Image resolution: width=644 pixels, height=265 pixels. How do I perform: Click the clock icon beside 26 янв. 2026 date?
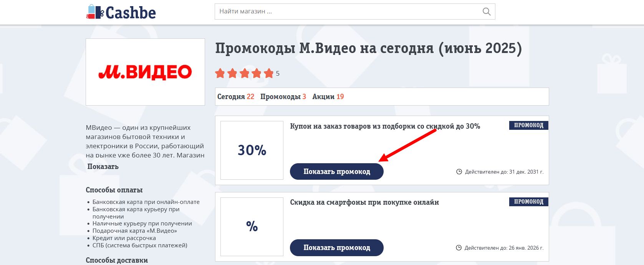pyautogui.click(x=459, y=248)
